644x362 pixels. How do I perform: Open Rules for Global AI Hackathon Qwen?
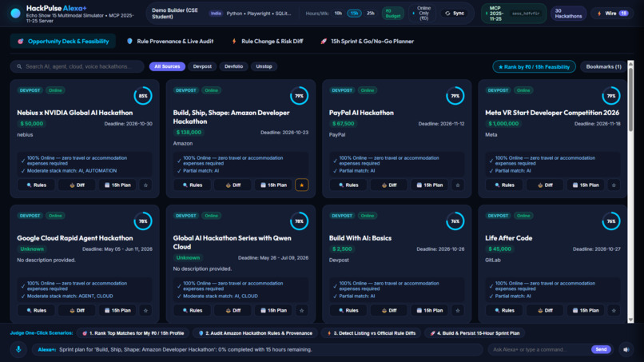tap(192, 310)
